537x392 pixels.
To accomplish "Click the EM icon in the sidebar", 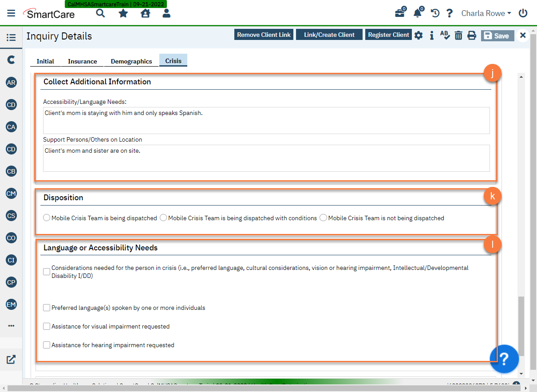I will [x=11, y=305].
